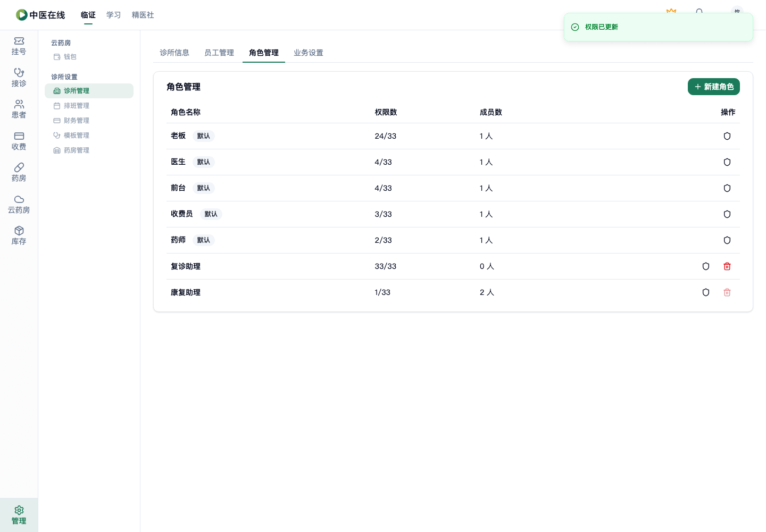Click the 0 人 member count

click(x=487, y=266)
